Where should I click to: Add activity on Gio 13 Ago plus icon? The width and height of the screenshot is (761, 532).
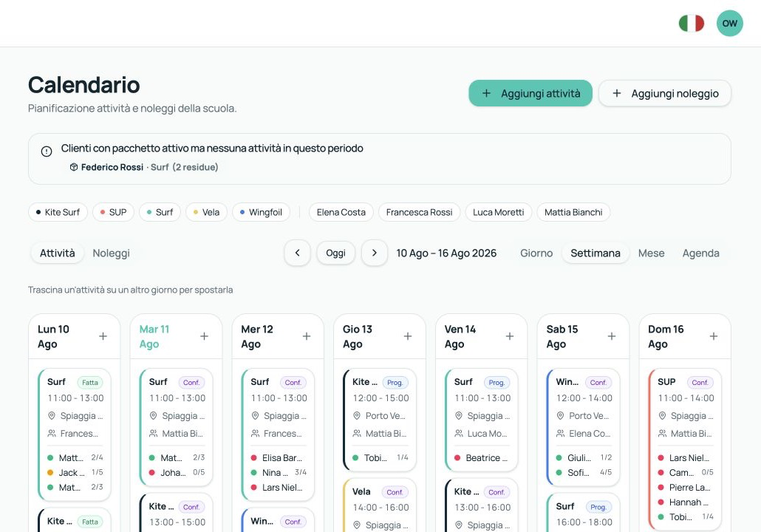[408, 336]
